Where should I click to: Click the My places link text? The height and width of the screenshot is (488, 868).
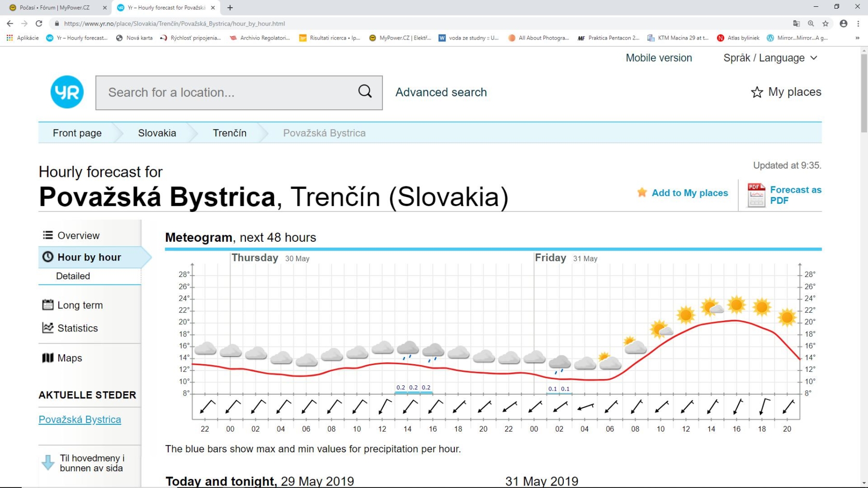click(795, 92)
